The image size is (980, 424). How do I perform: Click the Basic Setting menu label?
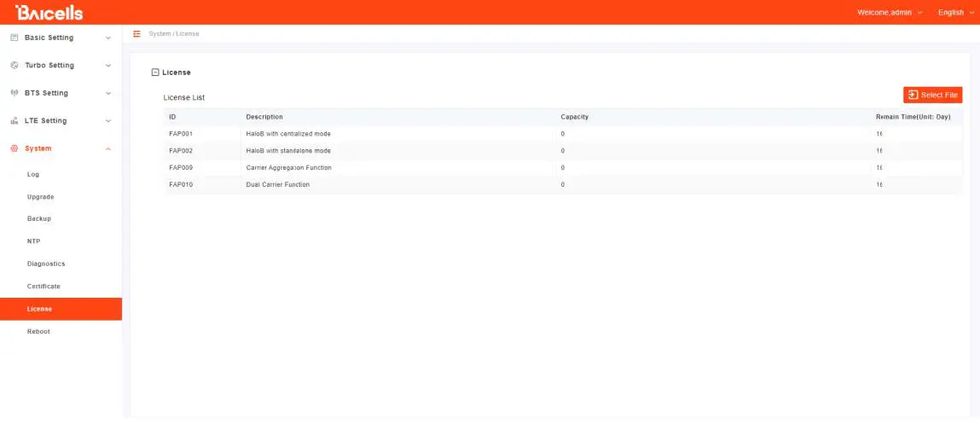click(x=49, y=38)
